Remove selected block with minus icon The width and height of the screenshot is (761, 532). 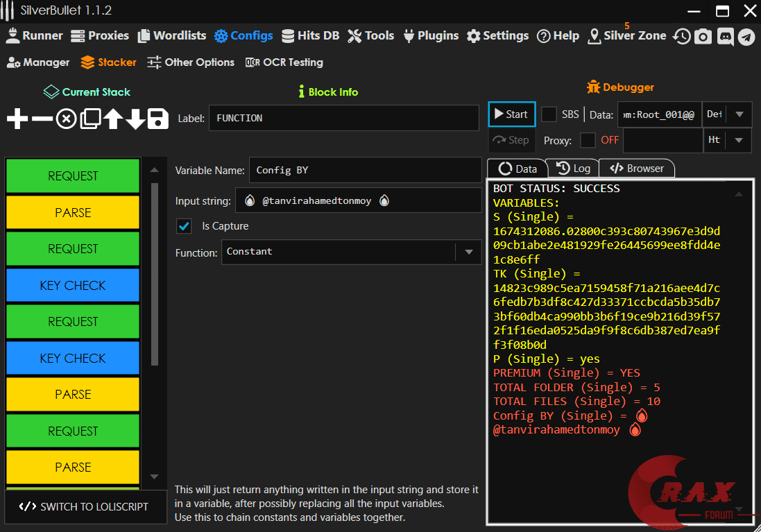pyautogui.click(x=42, y=119)
